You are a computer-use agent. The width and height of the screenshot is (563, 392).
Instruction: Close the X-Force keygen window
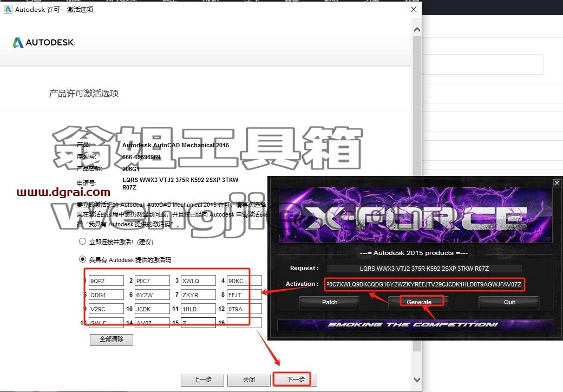click(x=557, y=182)
